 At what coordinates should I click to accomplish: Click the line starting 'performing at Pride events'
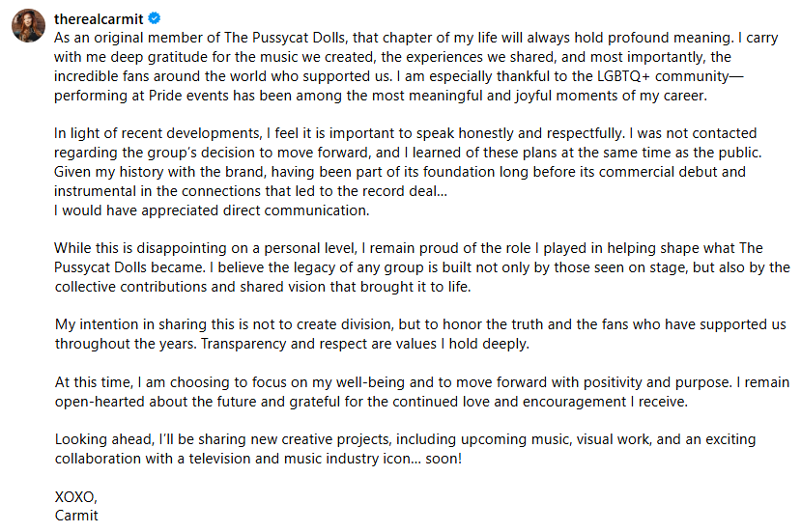[x=381, y=96]
